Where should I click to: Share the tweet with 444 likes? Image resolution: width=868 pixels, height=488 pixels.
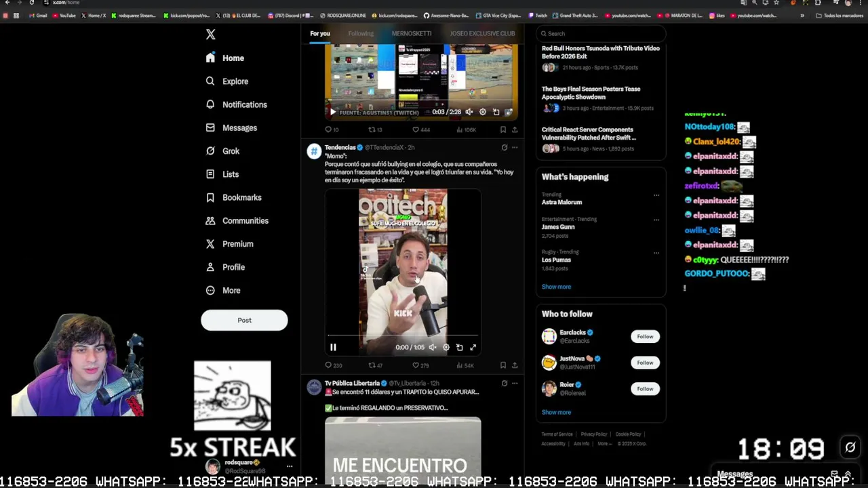coord(515,129)
